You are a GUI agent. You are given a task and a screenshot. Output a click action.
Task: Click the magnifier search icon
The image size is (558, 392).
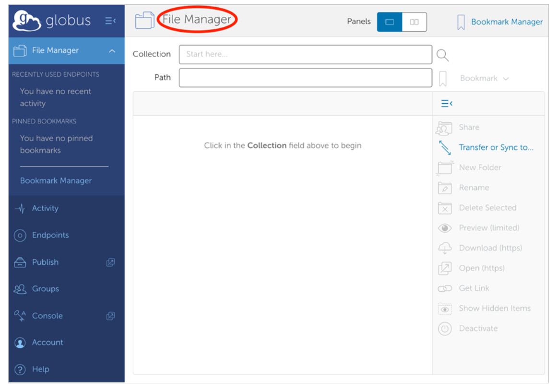tap(443, 55)
